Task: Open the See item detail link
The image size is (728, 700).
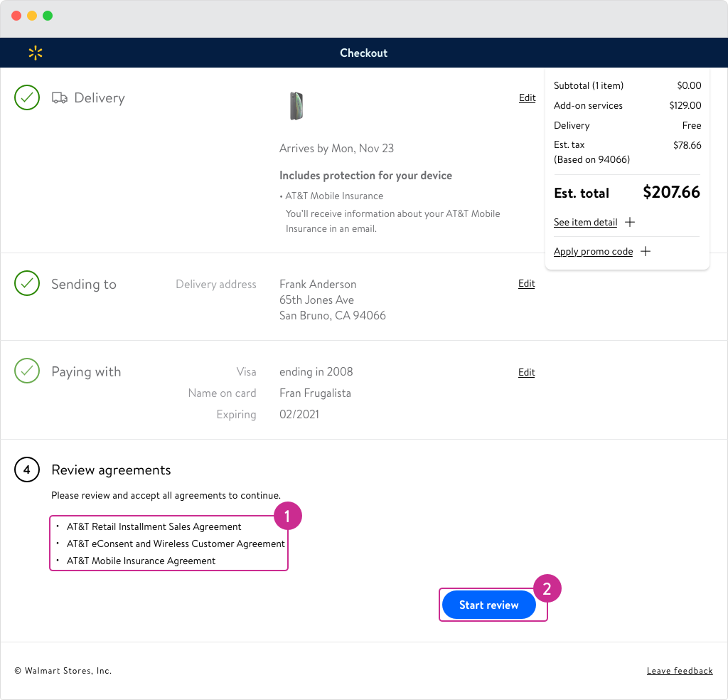Action: coord(585,222)
